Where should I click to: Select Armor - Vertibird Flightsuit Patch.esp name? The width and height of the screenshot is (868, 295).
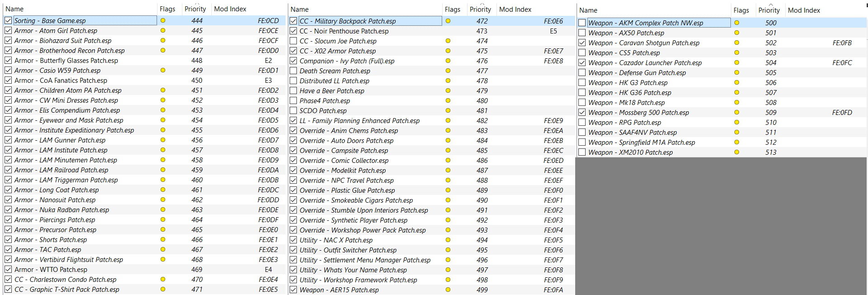coord(69,259)
